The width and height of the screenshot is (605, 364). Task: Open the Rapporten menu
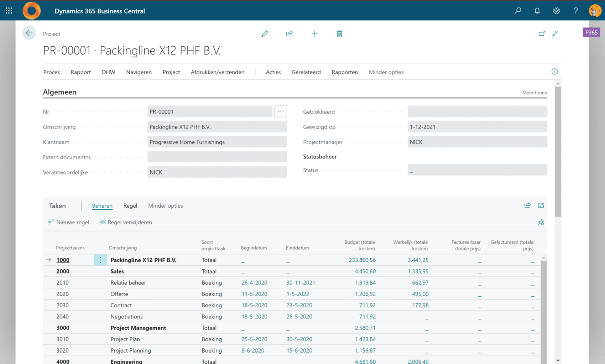pyautogui.click(x=345, y=72)
